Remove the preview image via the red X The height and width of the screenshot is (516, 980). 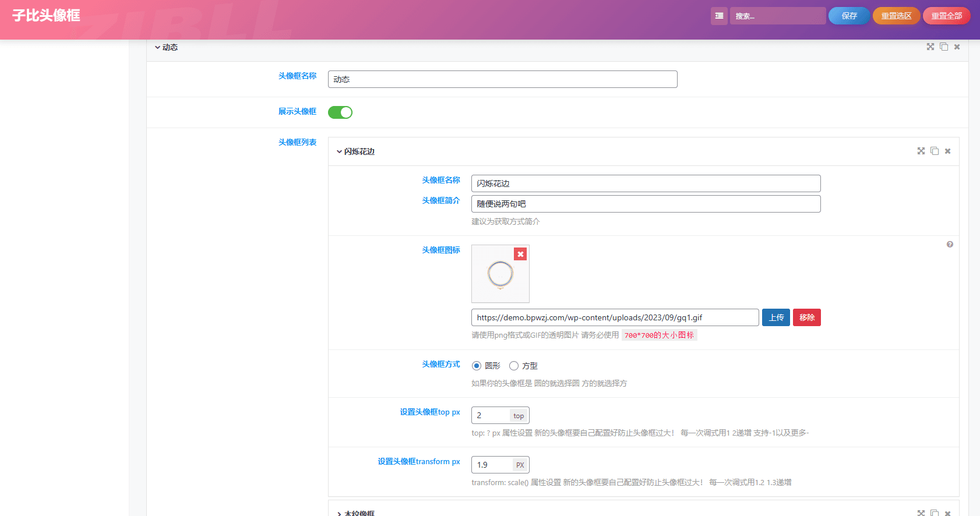tap(520, 254)
